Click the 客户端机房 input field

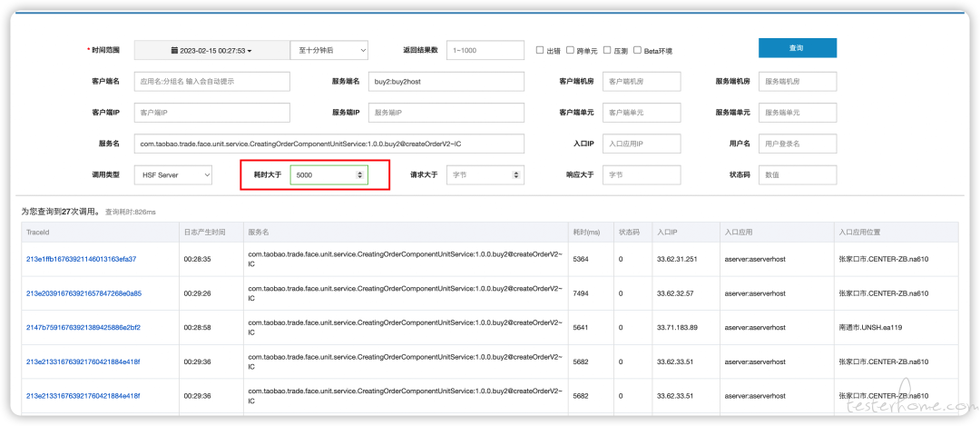click(642, 82)
